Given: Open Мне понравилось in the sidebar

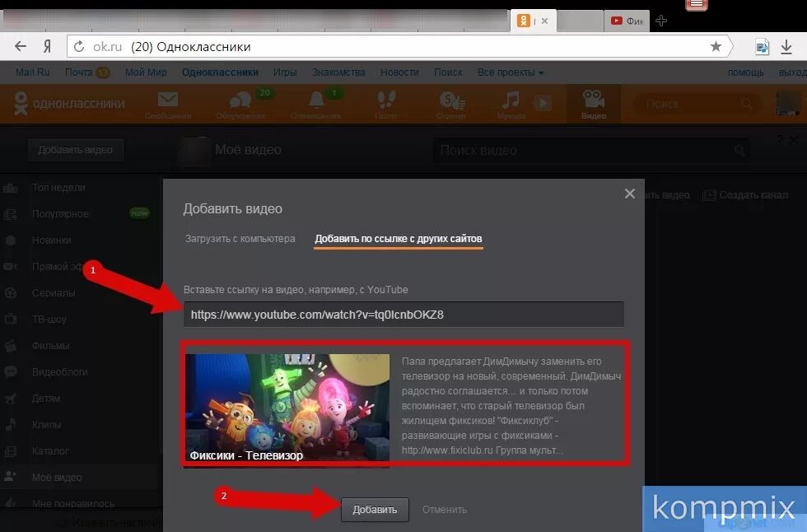Looking at the screenshot, I should click(x=73, y=504).
